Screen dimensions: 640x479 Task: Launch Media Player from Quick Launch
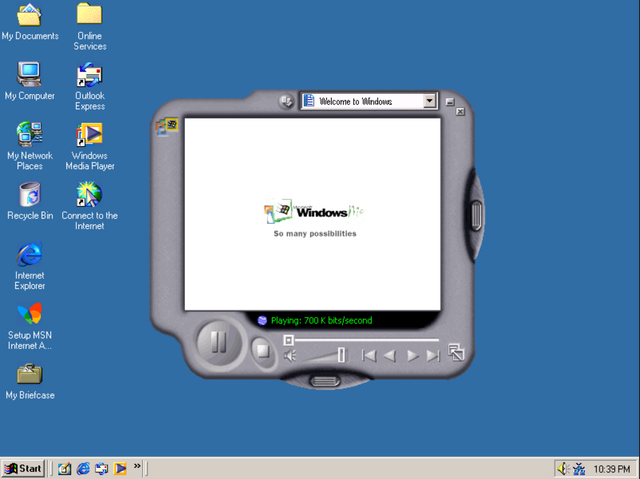120,468
